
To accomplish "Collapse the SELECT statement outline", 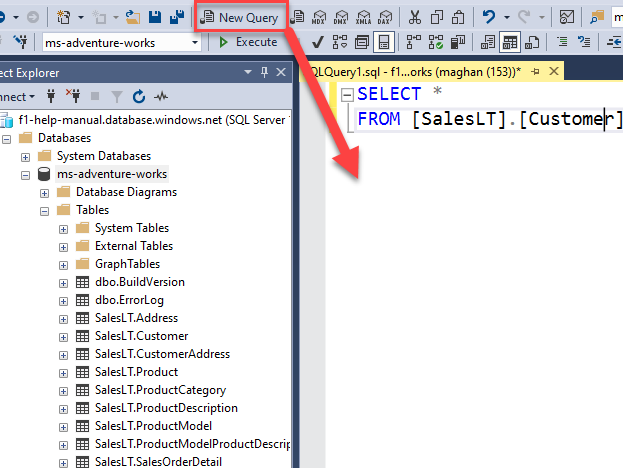I will point(347,95).
